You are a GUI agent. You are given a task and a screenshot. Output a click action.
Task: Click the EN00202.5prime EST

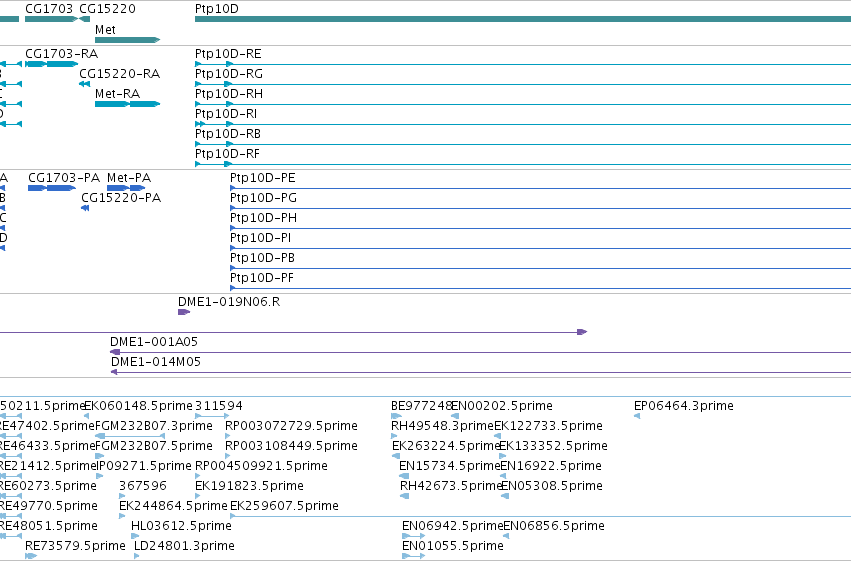[x=502, y=406]
